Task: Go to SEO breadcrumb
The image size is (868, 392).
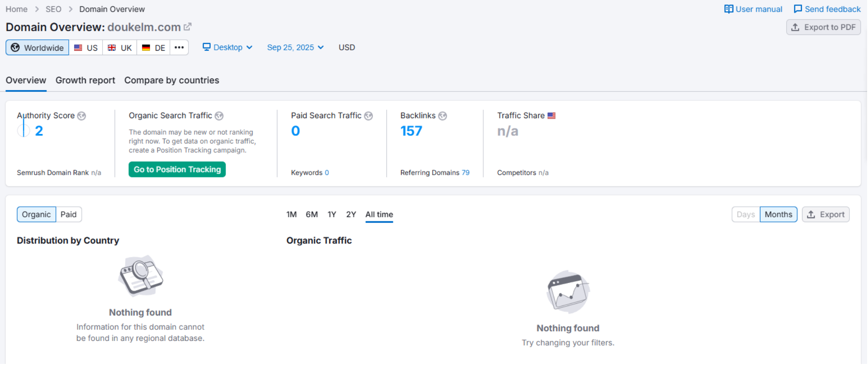Action: click(53, 9)
